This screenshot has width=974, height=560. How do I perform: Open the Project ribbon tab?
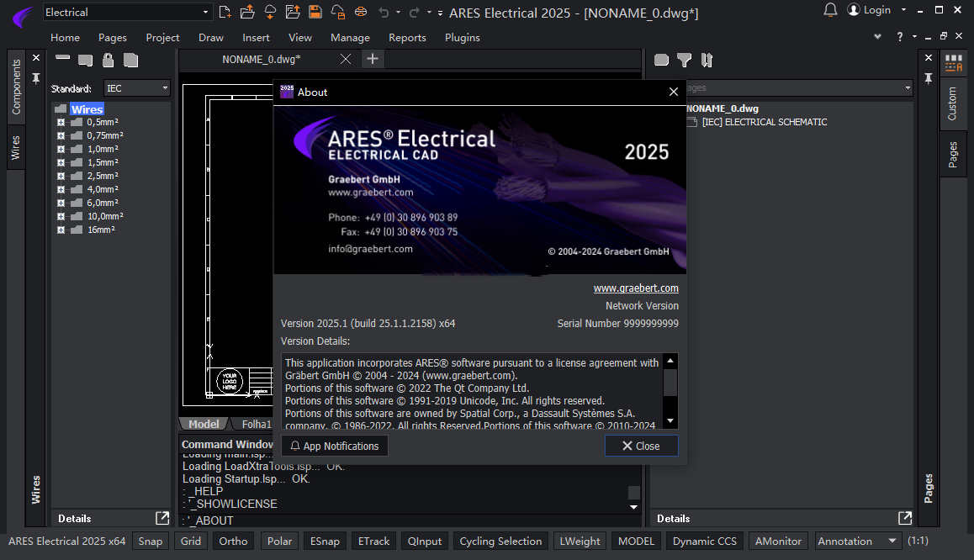coord(162,37)
